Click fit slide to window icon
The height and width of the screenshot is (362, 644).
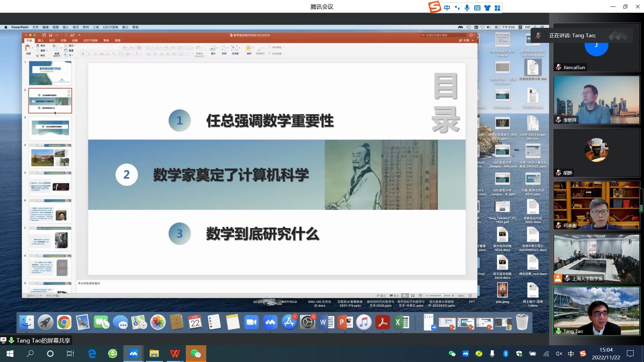[x=470, y=296]
